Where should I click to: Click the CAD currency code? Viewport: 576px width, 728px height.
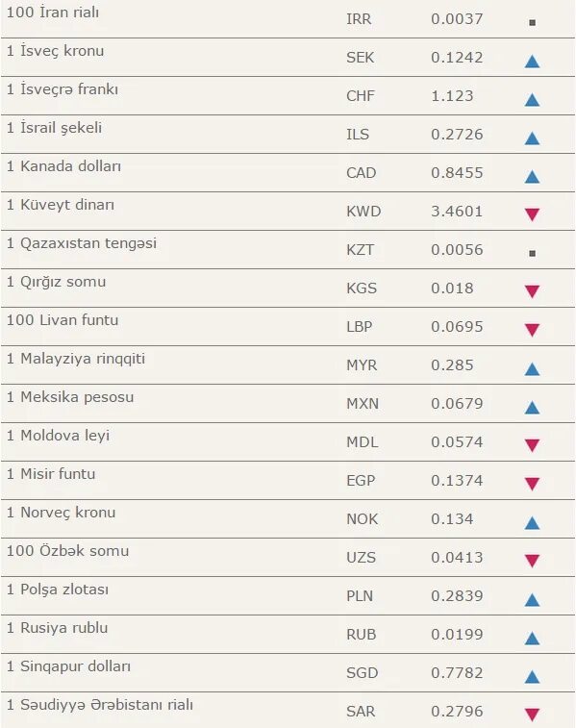click(x=362, y=173)
